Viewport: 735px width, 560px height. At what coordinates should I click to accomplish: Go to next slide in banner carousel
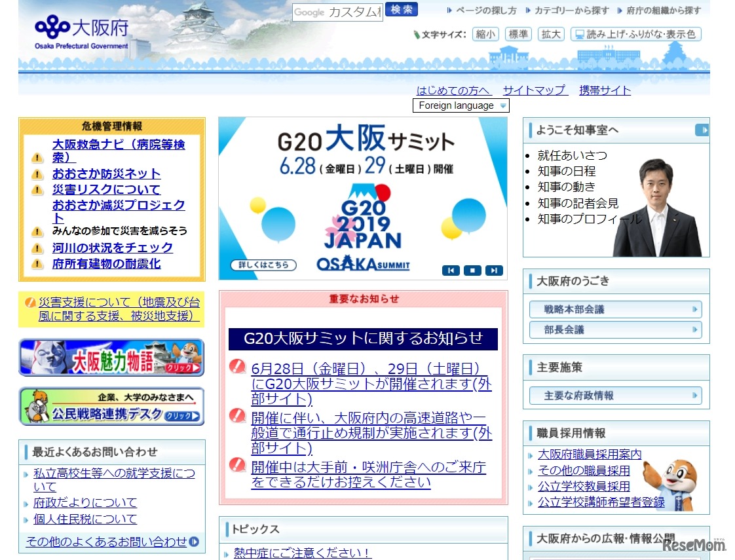(494, 271)
